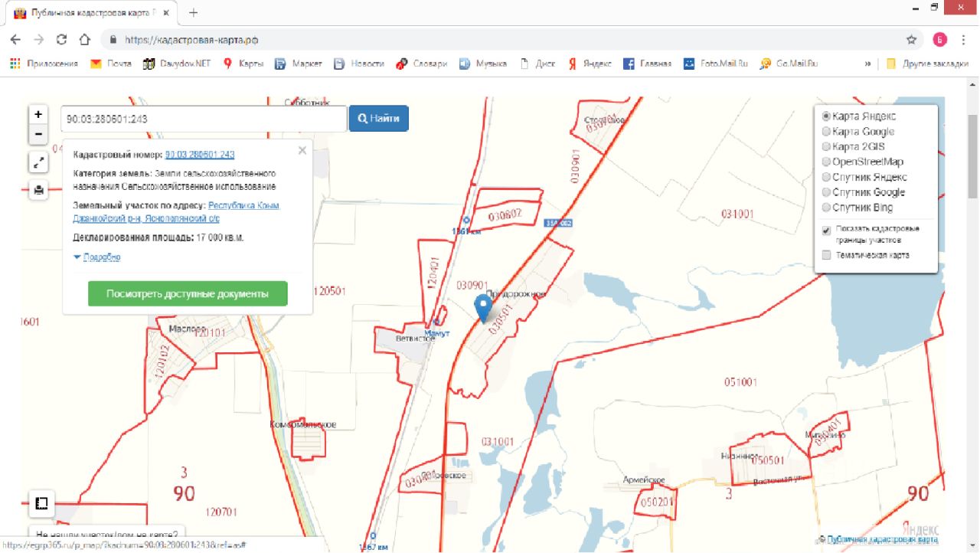Go forward in browser history

tap(39, 39)
